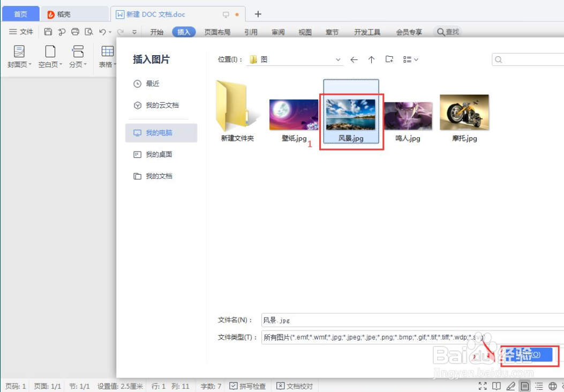Toggle 文档校对 document proofing
Screen dimensions: 564x392
click(294, 385)
